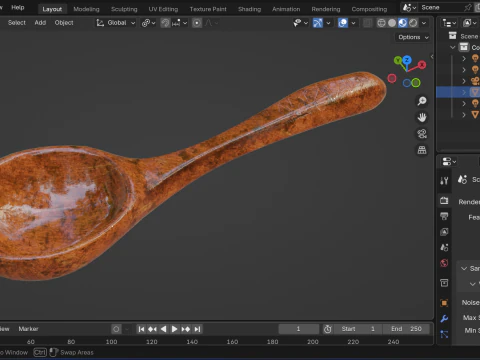The height and width of the screenshot is (360, 480).
Task: Open properties editor type dropdown
Action: click(x=449, y=162)
